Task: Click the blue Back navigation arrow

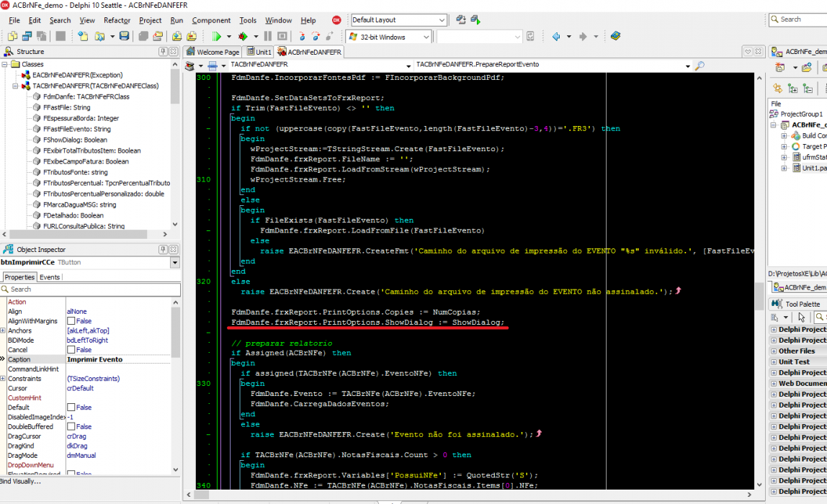Action: coord(556,37)
